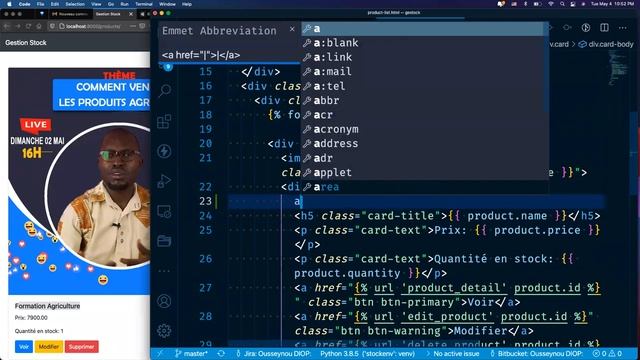Select the 'address' suggestion
This screenshot has width=640, height=360.
point(423,144)
